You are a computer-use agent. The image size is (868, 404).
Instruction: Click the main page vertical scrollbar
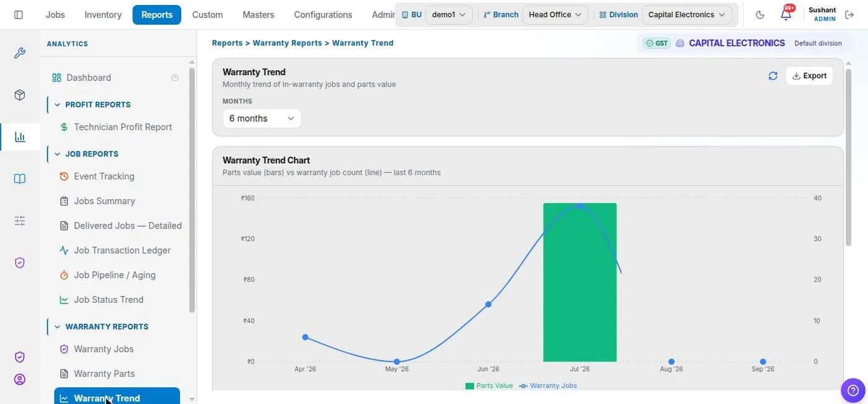[848, 157]
